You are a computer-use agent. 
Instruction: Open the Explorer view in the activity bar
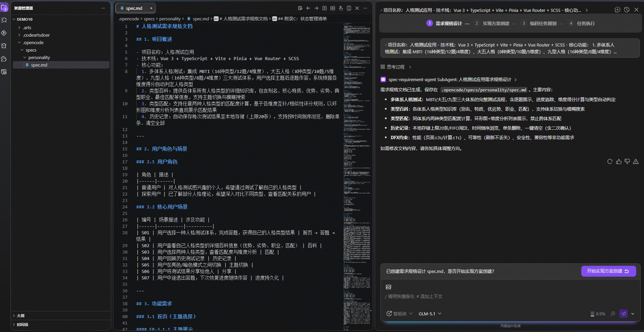4,7
